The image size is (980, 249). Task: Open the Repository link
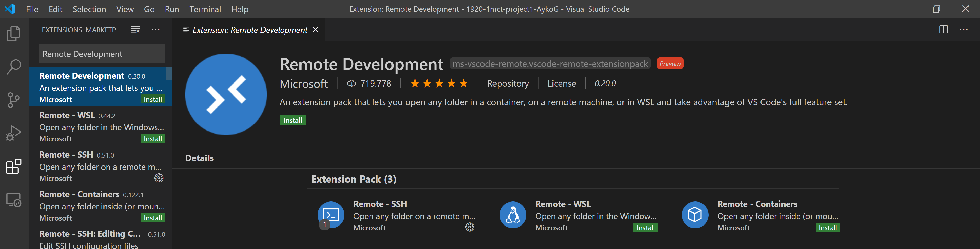click(508, 83)
